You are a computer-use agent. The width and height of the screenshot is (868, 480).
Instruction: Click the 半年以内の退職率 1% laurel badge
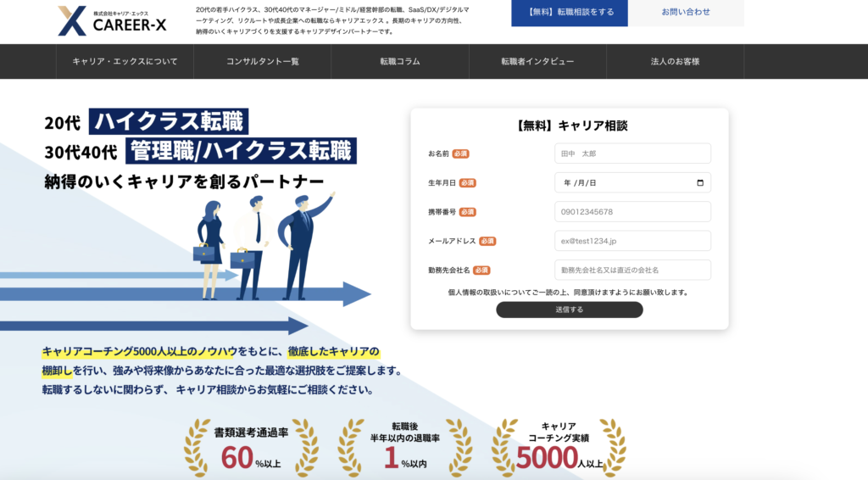404,447
